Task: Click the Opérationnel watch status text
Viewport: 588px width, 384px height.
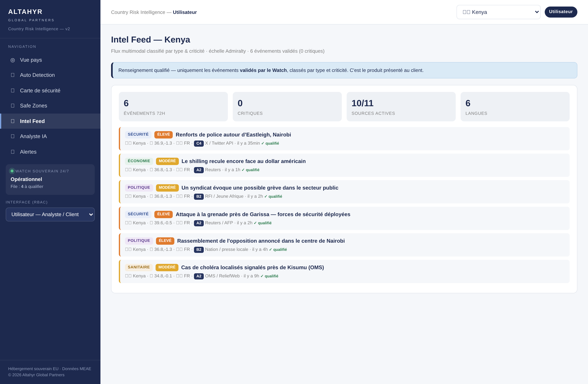Action: click(26, 179)
